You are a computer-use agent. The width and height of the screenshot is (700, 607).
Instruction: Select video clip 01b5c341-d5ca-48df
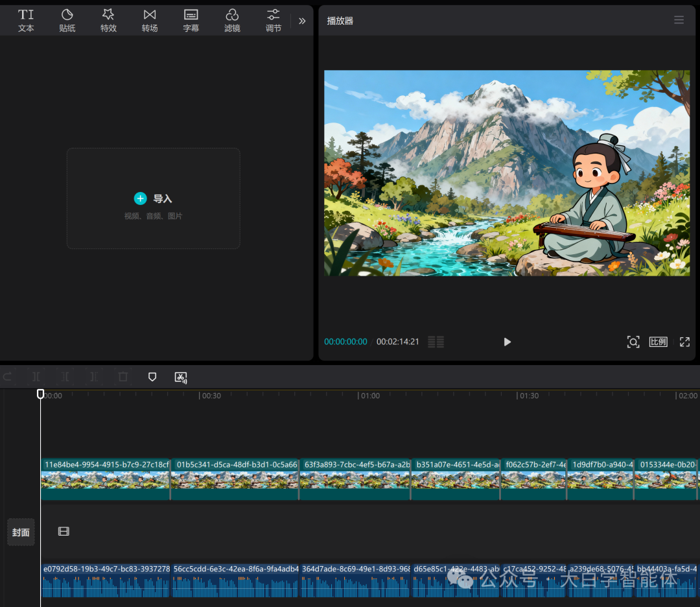click(x=235, y=479)
